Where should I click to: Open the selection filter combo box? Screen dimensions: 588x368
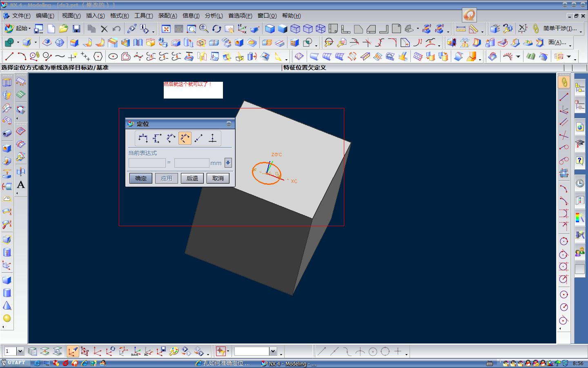coord(256,351)
